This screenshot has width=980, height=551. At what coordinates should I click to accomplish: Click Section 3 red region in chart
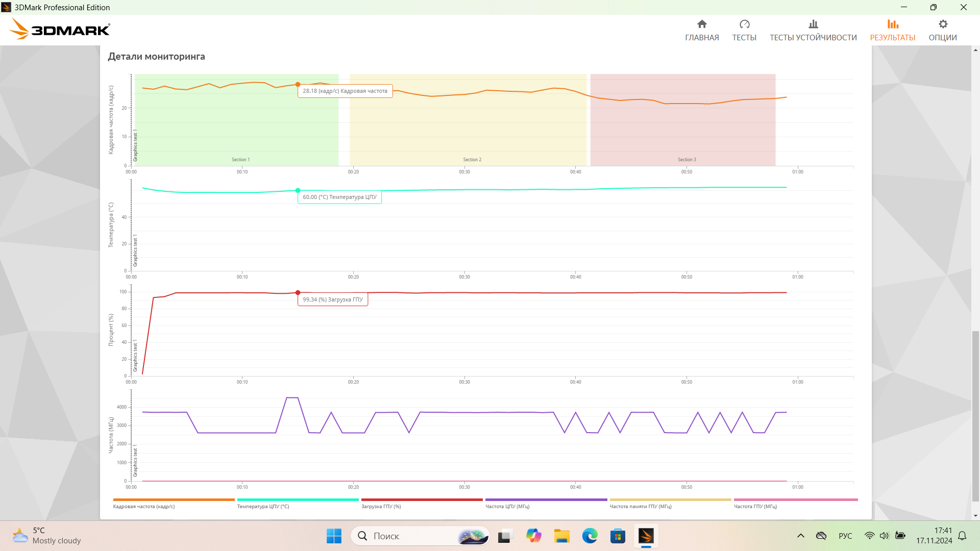(682, 133)
